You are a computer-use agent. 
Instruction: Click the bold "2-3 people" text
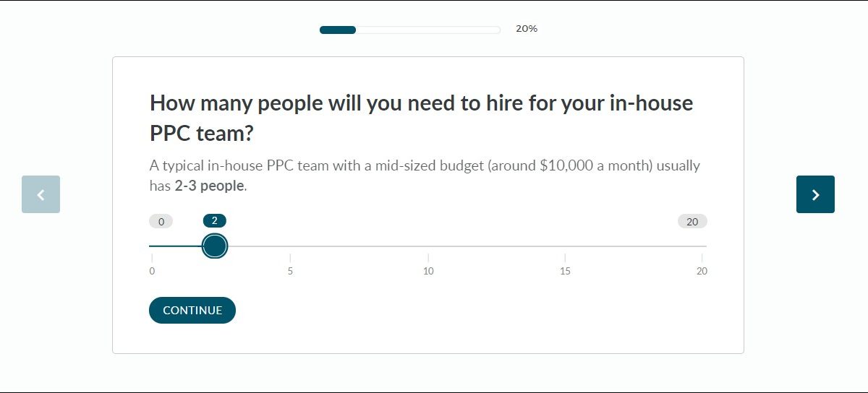pos(209,186)
